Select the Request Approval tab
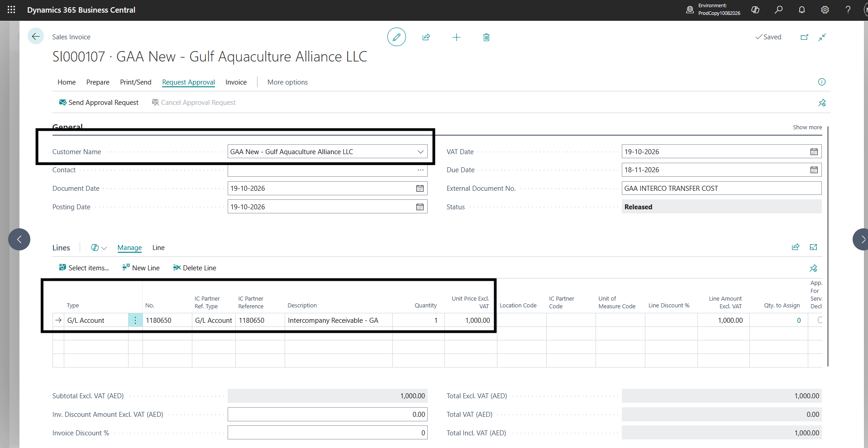Screen dimensions: 868x448 (188, 82)
